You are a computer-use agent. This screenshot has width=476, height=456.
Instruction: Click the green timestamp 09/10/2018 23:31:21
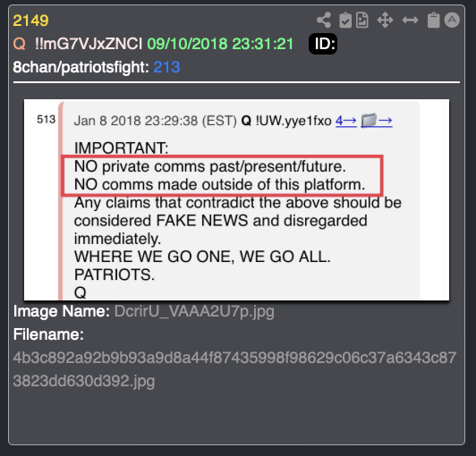[x=220, y=44]
